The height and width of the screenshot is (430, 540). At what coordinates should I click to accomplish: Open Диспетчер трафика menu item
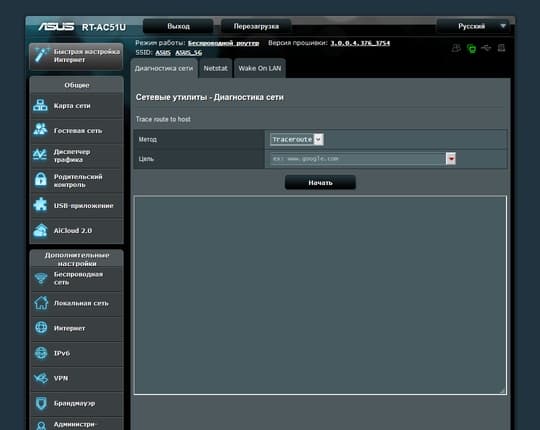pyautogui.click(x=77, y=156)
